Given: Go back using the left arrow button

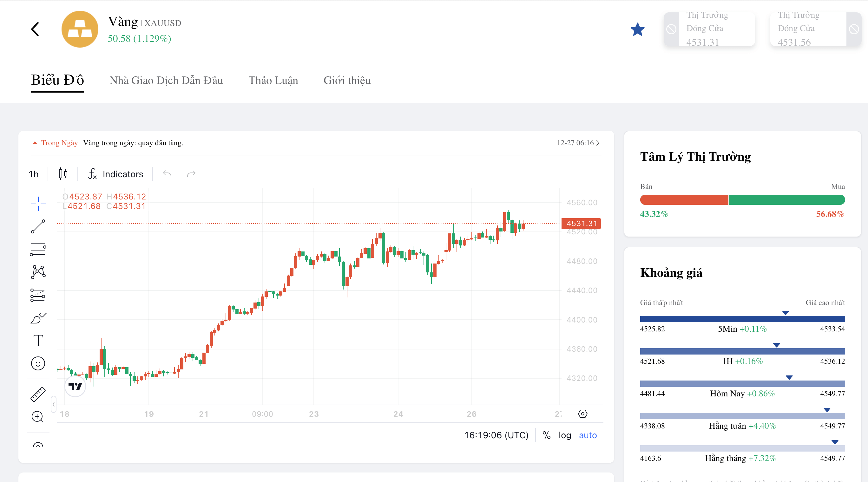Looking at the screenshot, I should pyautogui.click(x=35, y=29).
